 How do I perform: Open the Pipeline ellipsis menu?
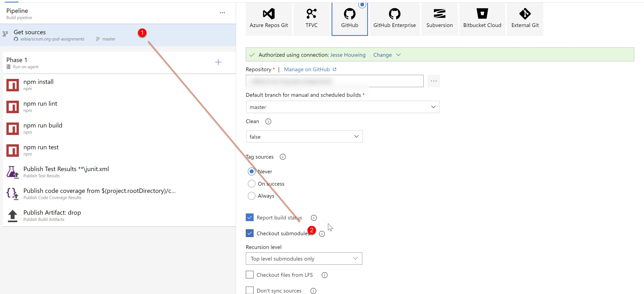pos(222,13)
